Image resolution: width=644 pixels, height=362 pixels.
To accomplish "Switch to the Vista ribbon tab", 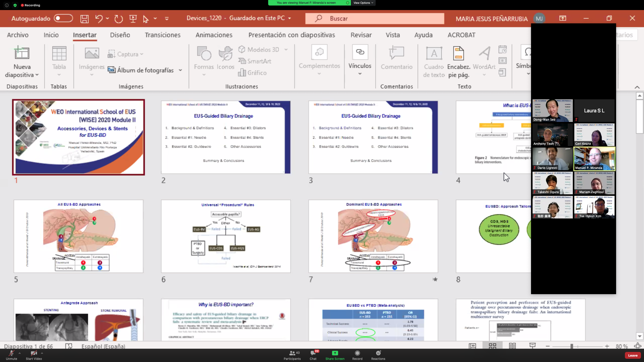I will coord(393,35).
